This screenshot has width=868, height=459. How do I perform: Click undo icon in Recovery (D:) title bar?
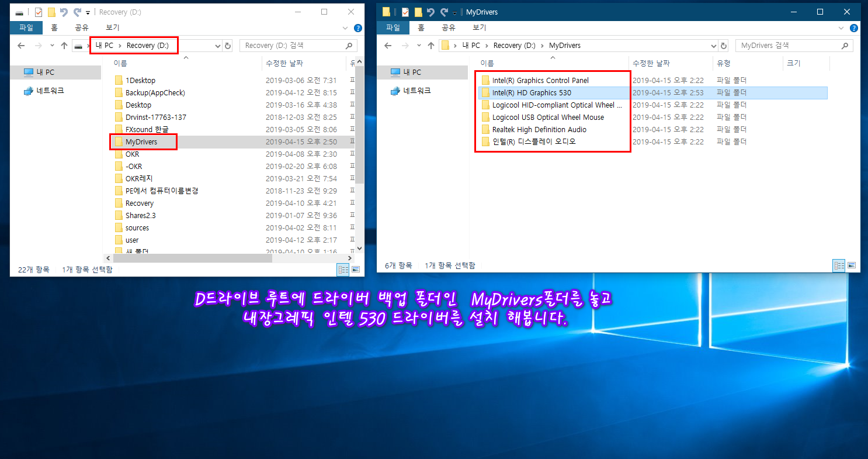(x=64, y=12)
